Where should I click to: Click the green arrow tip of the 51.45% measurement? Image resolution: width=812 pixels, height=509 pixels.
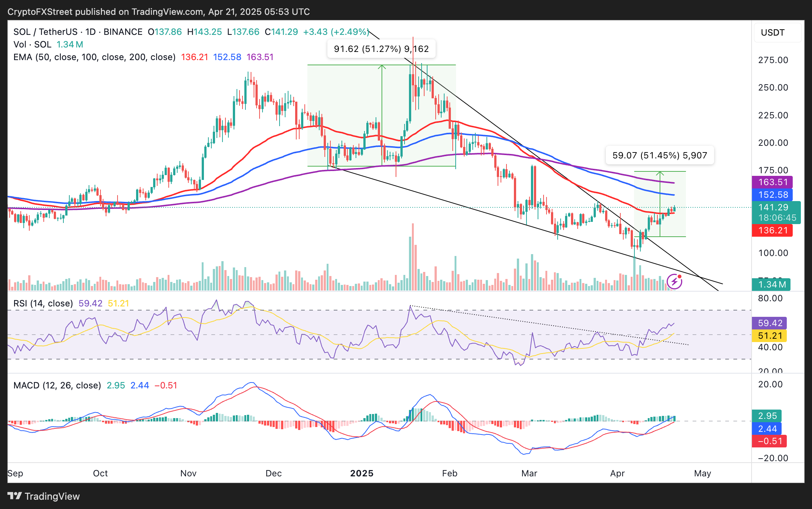660,173
